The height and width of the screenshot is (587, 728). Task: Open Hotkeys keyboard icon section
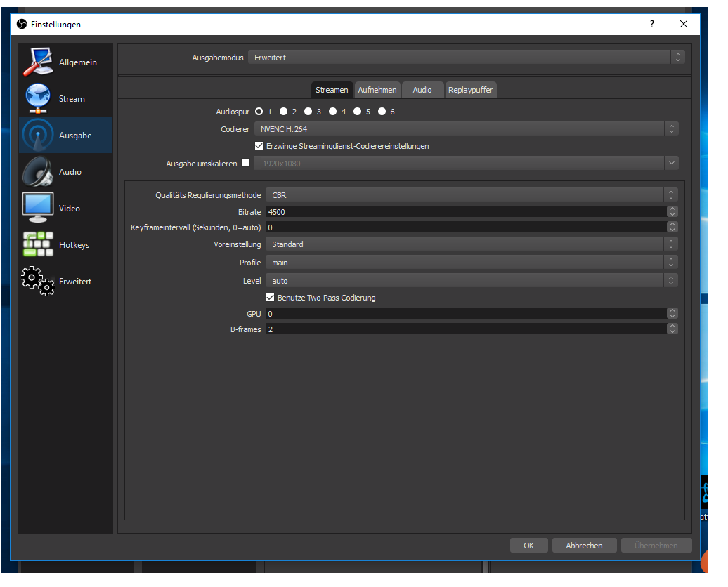click(x=38, y=244)
